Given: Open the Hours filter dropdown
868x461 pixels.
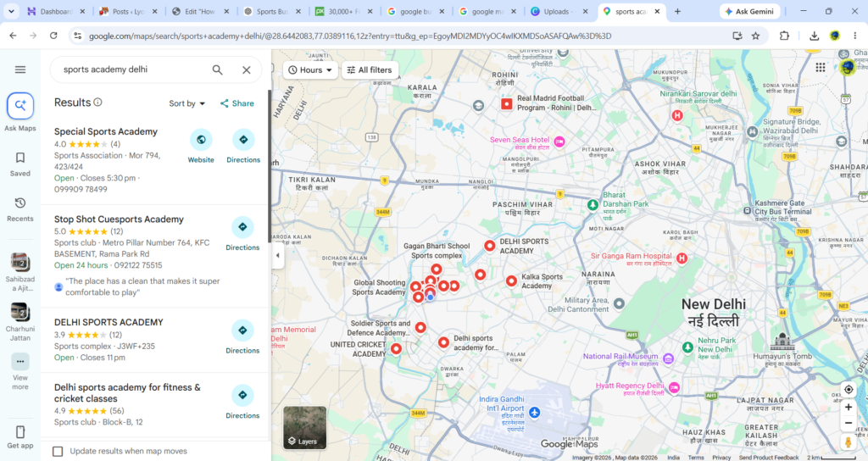Looking at the screenshot, I should point(310,69).
